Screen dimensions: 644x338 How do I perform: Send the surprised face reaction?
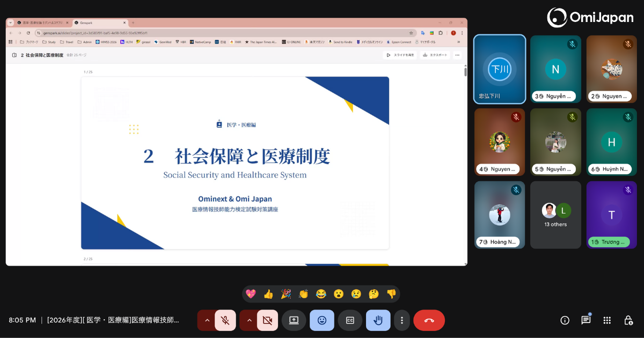point(339,294)
